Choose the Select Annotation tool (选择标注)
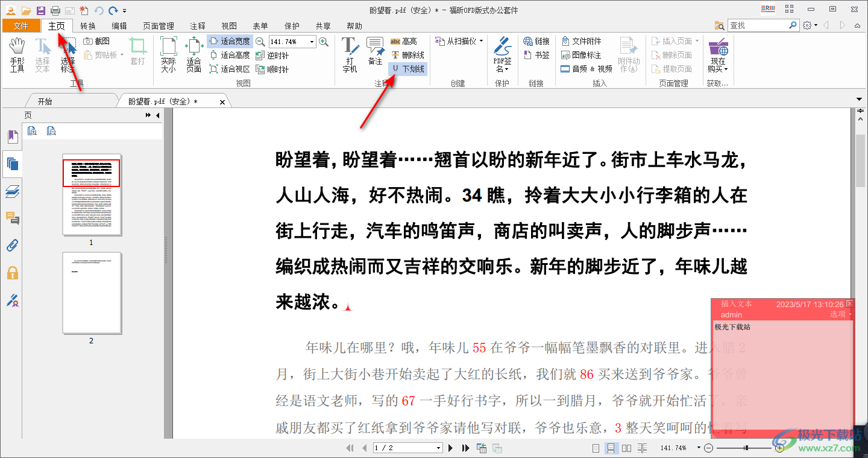This screenshot has width=868, height=458. [68, 55]
